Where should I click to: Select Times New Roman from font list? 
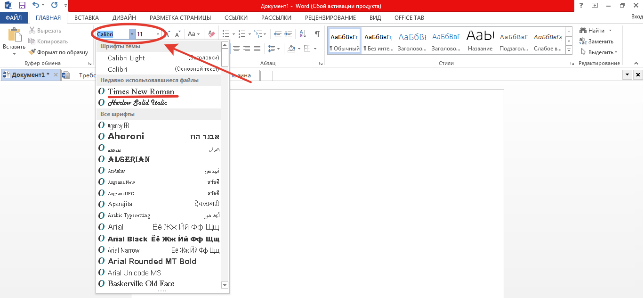pos(141,91)
